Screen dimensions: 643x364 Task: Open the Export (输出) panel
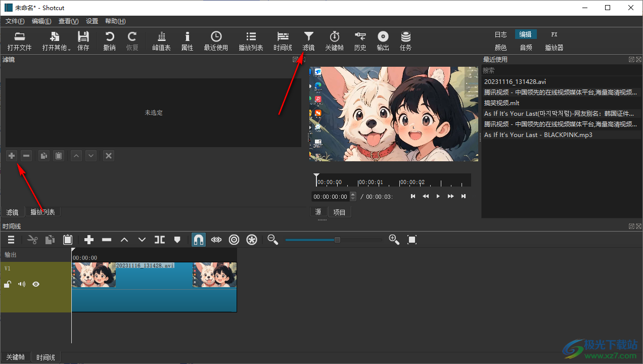pos(383,41)
